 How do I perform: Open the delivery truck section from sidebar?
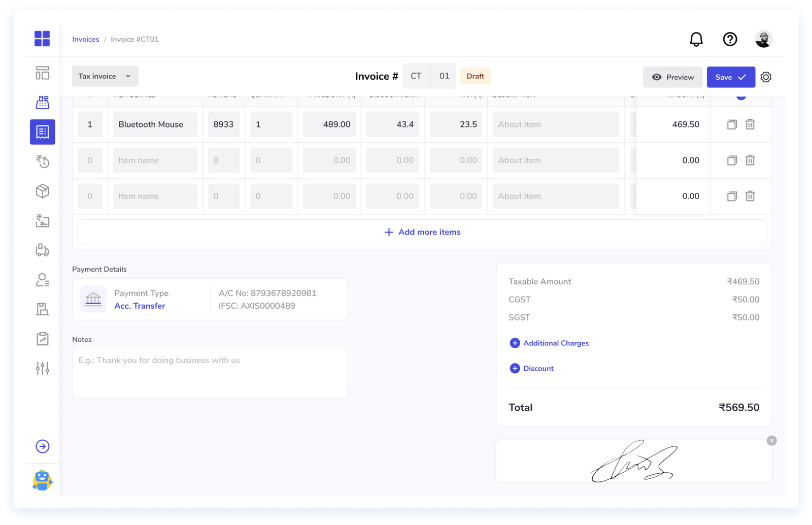click(x=42, y=250)
